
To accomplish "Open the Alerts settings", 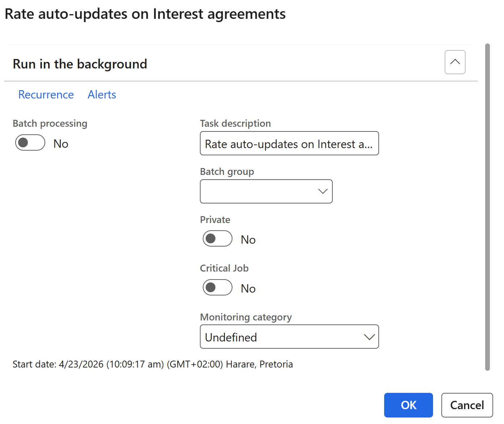I will point(102,95).
